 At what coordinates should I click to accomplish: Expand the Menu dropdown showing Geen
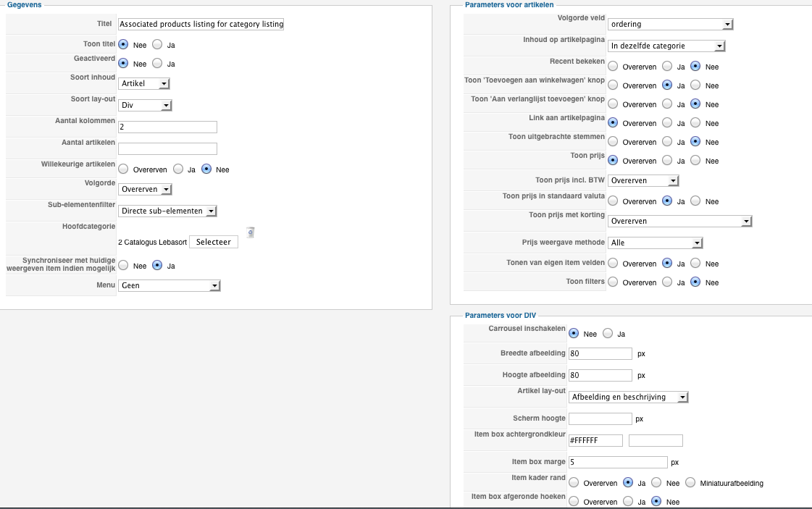[169, 286]
